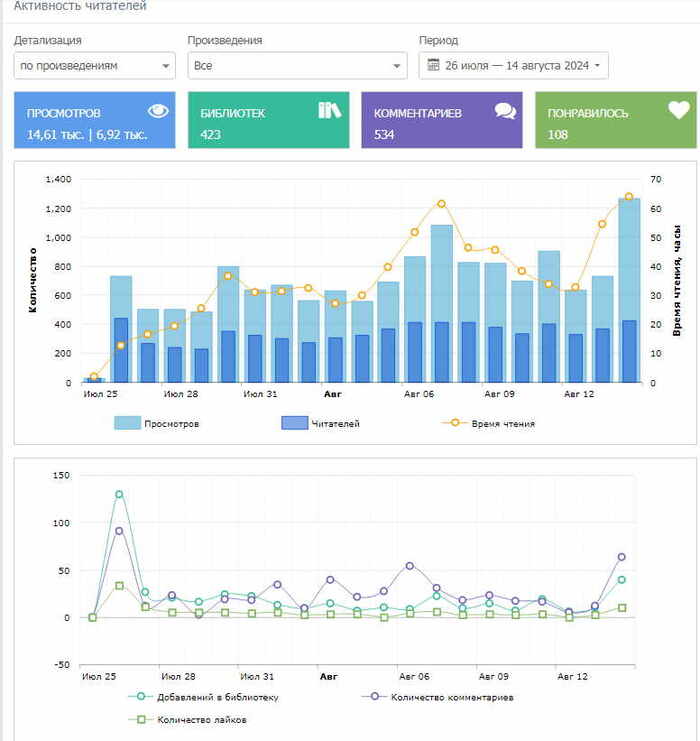Toggle Количество комментариев legend entry

441,697
